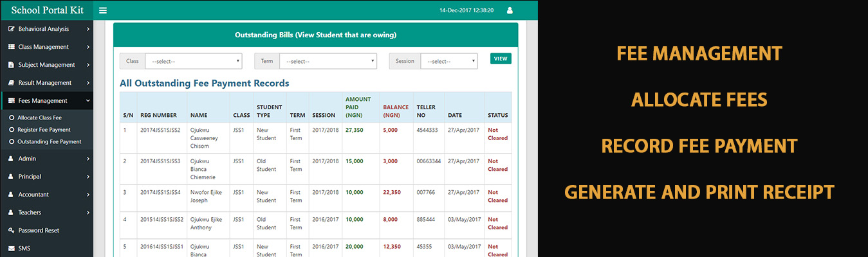Select Outstanding Fee Payment submenu option

(x=49, y=141)
